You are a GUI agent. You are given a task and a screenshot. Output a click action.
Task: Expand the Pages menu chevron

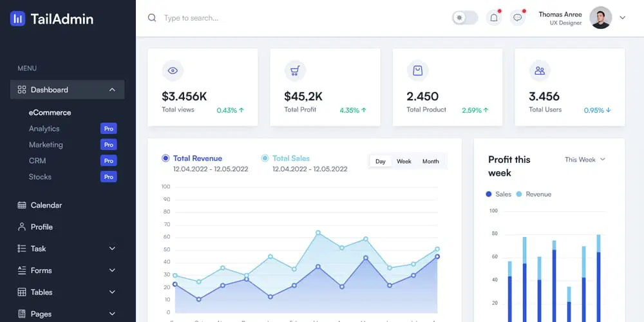(112, 314)
